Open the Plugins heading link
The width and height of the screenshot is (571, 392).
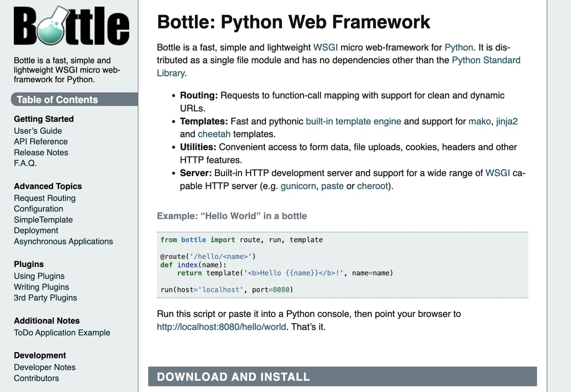[29, 264]
